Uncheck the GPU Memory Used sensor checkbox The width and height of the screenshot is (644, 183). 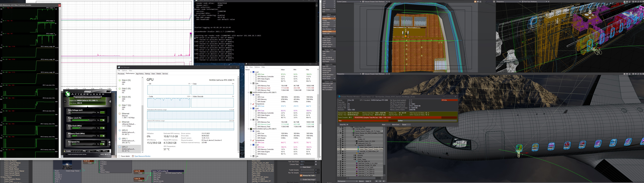256,88
